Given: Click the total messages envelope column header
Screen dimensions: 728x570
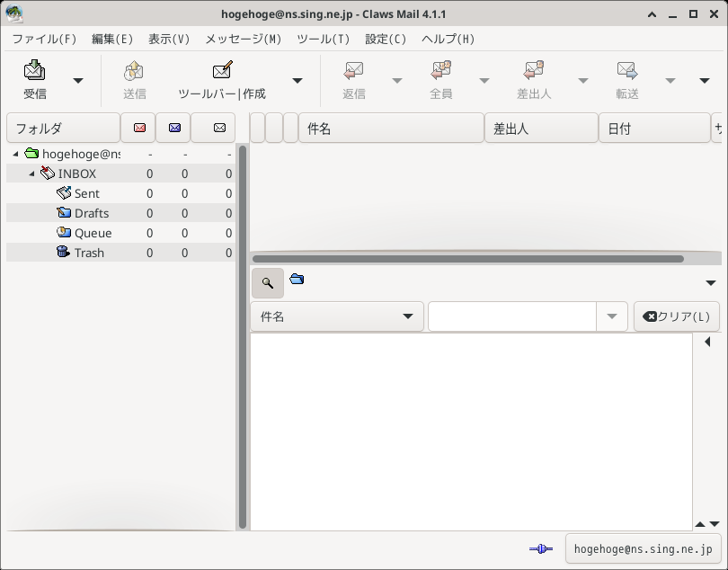Looking at the screenshot, I should (x=214, y=128).
